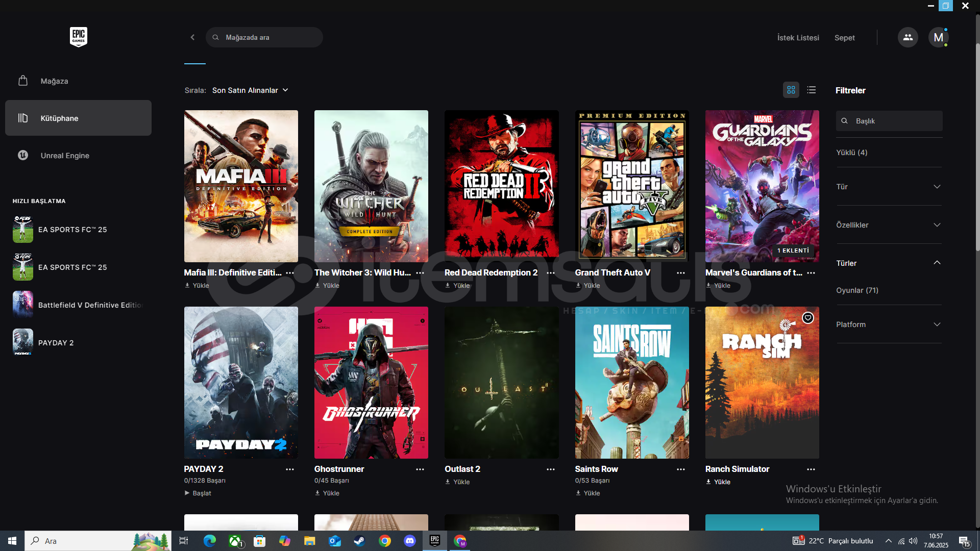
Task: Filter by Oyunlar (71)
Action: pos(857,290)
